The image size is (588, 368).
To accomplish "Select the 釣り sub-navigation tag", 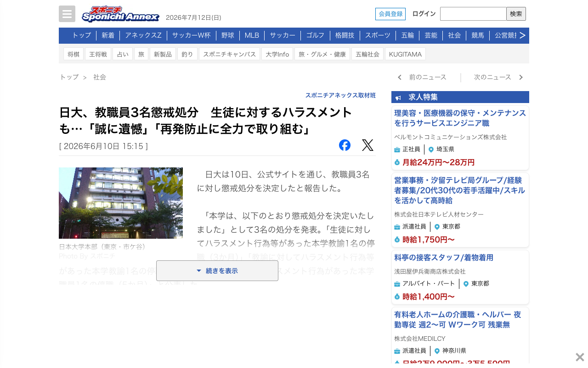I will pyautogui.click(x=187, y=54).
